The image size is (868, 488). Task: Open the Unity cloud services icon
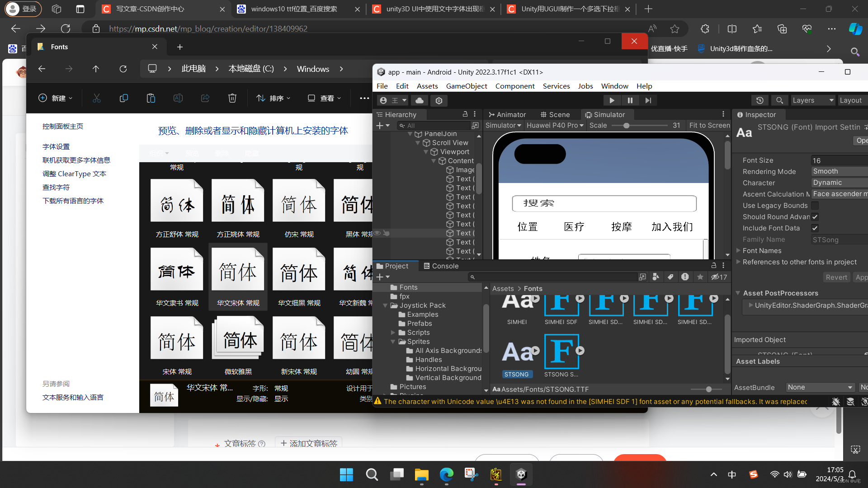pyautogui.click(x=420, y=100)
